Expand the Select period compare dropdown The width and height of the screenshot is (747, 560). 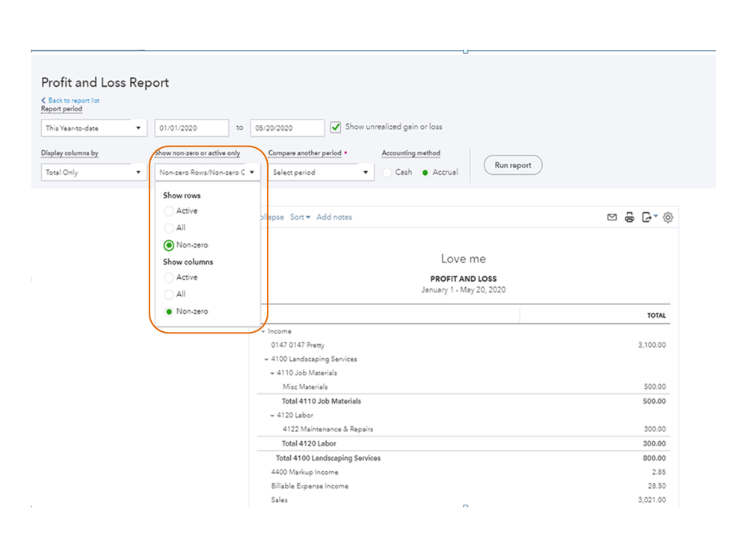coord(320,173)
